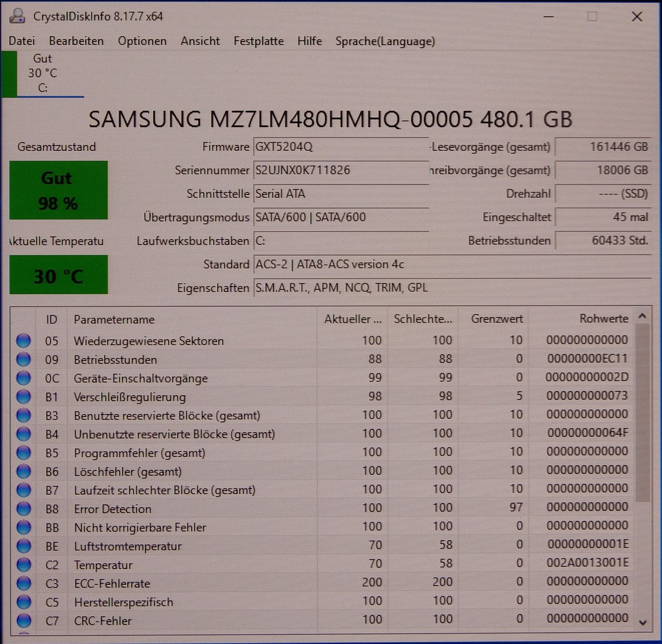Click the status icon for CRC-Fehler row

coord(23,620)
